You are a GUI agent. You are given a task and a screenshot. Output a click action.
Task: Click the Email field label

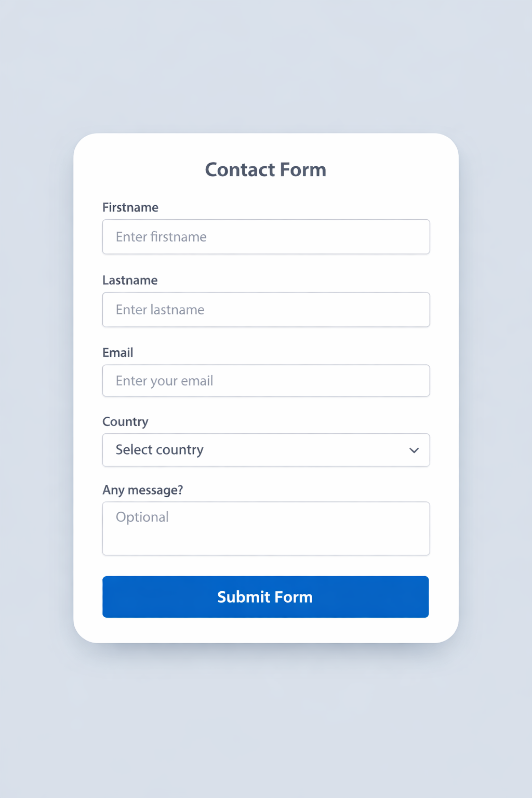point(118,353)
